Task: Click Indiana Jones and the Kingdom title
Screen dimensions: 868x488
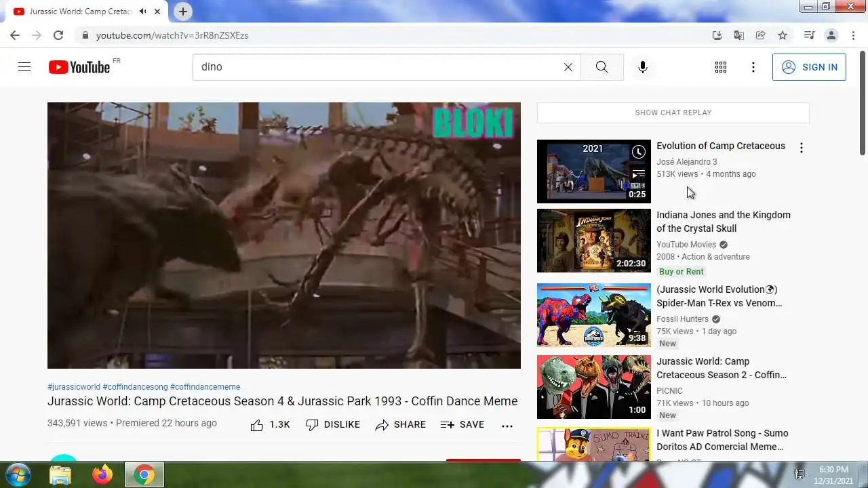Action: click(x=724, y=222)
